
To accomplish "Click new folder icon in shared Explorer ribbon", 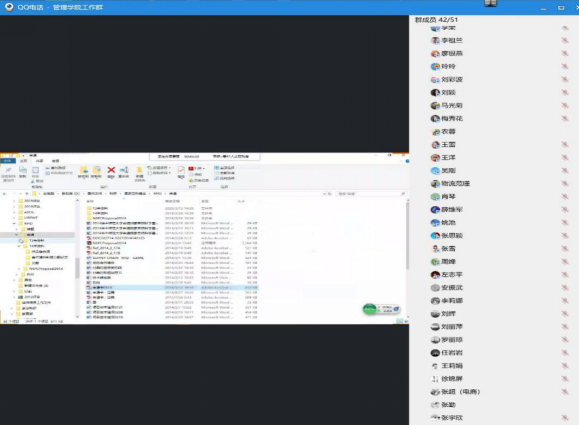I will pos(139,171).
